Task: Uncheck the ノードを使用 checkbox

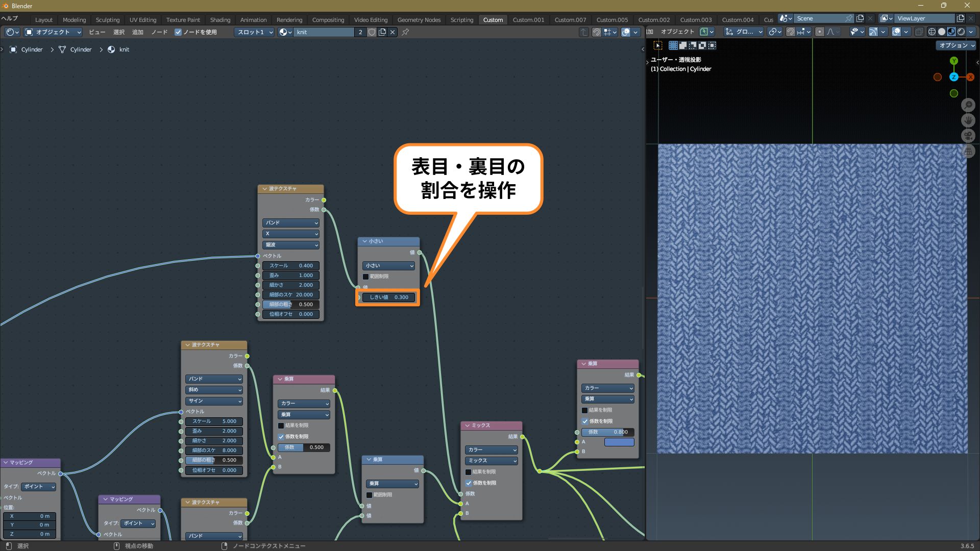Action: [178, 32]
